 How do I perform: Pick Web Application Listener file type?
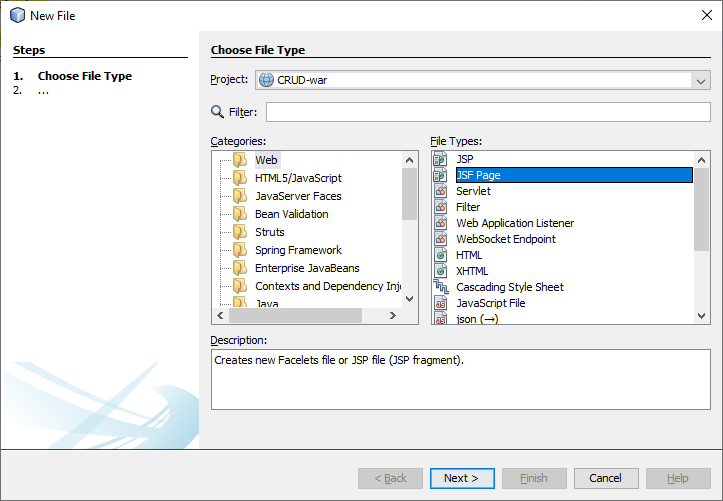point(515,223)
